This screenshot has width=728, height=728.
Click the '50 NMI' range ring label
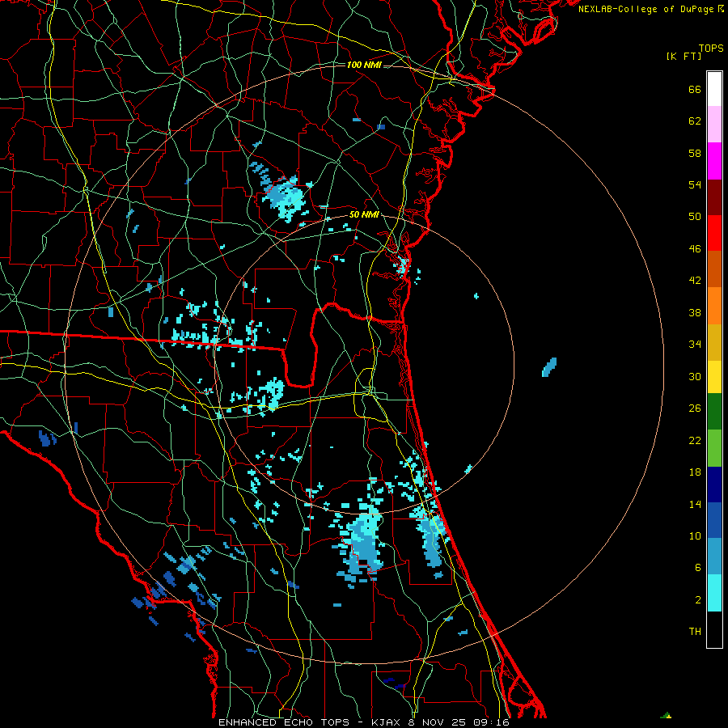pyautogui.click(x=364, y=215)
